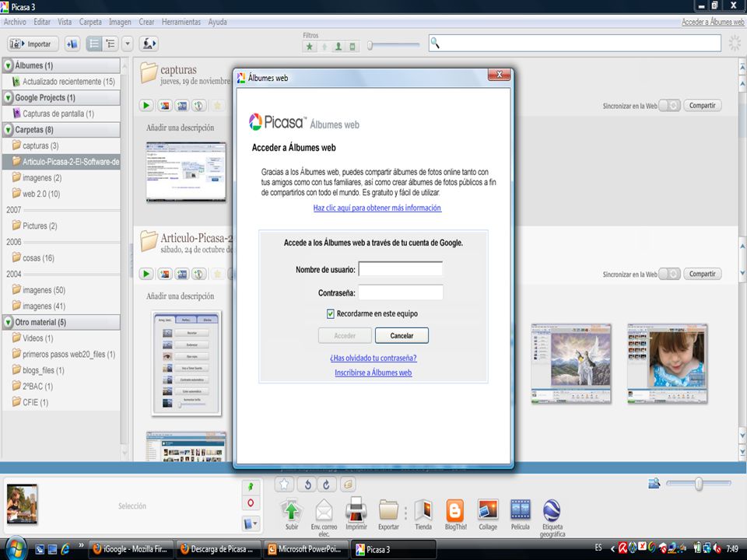Play slideshow for capturas folder
This screenshot has width=747, height=560.
(x=146, y=105)
